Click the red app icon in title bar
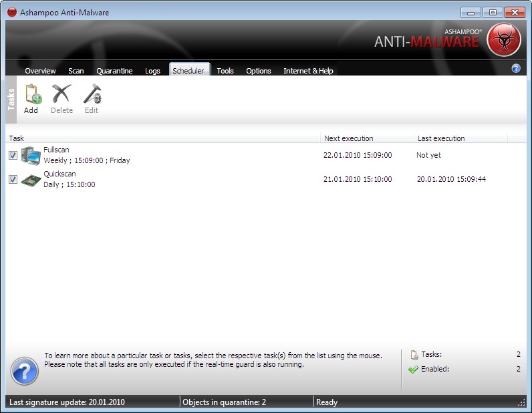This screenshot has height=413, width=532. coord(12,12)
